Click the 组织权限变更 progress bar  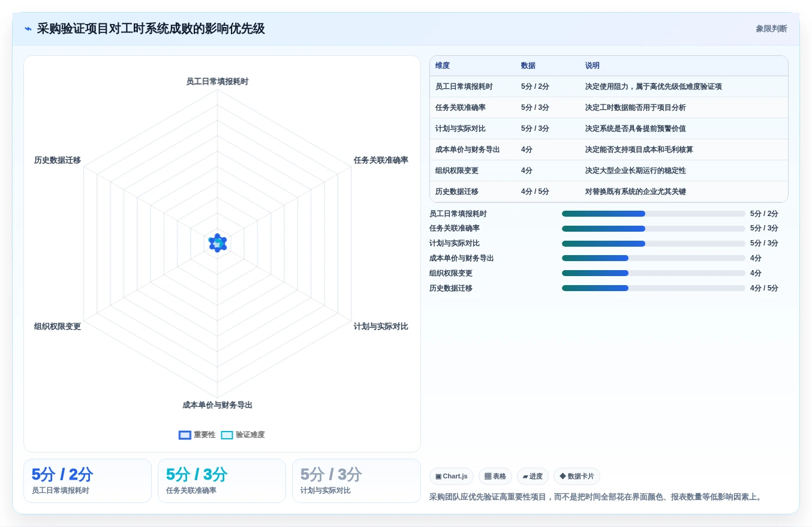coord(654,273)
